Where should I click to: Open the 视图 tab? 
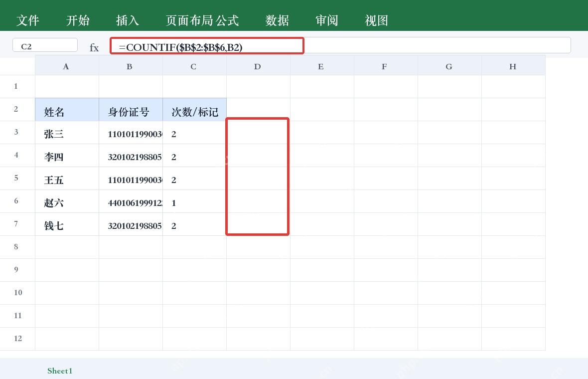[377, 20]
